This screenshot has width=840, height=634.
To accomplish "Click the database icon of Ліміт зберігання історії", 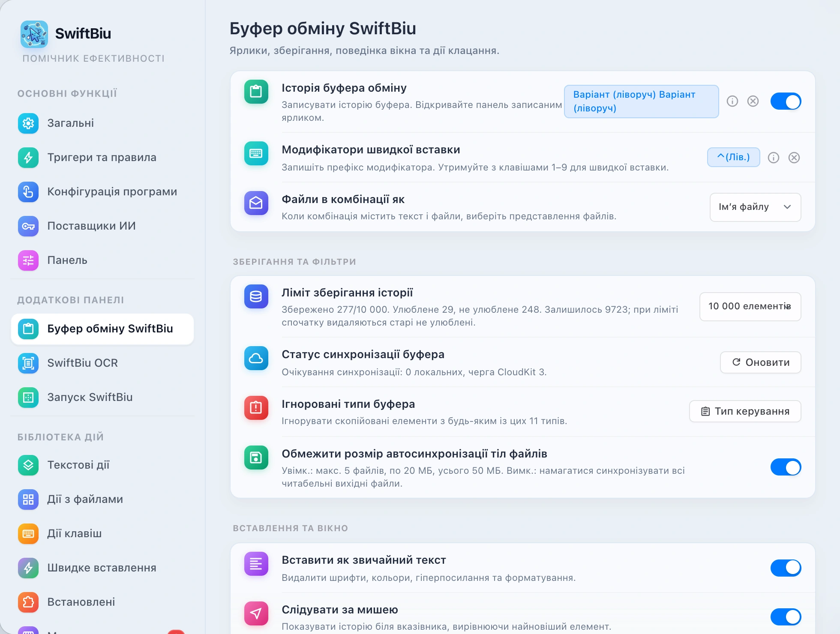I will tap(256, 296).
